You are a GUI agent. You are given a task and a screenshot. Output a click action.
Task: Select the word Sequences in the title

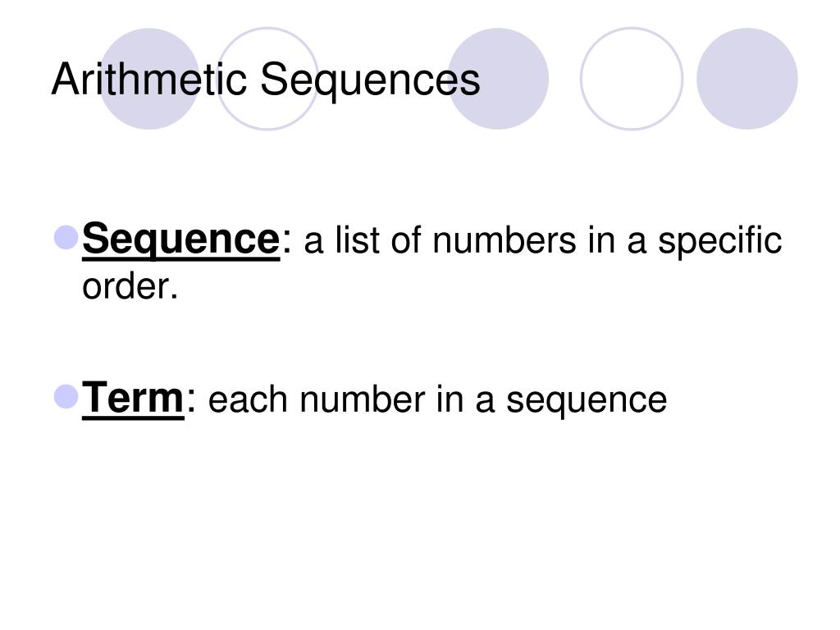370,81
